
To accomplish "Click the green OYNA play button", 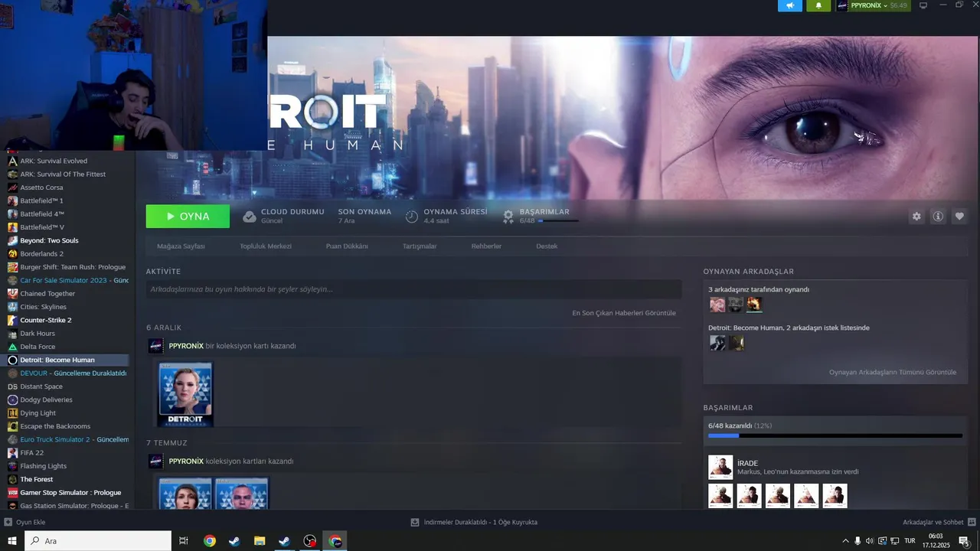I will pyautogui.click(x=188, y=217).
